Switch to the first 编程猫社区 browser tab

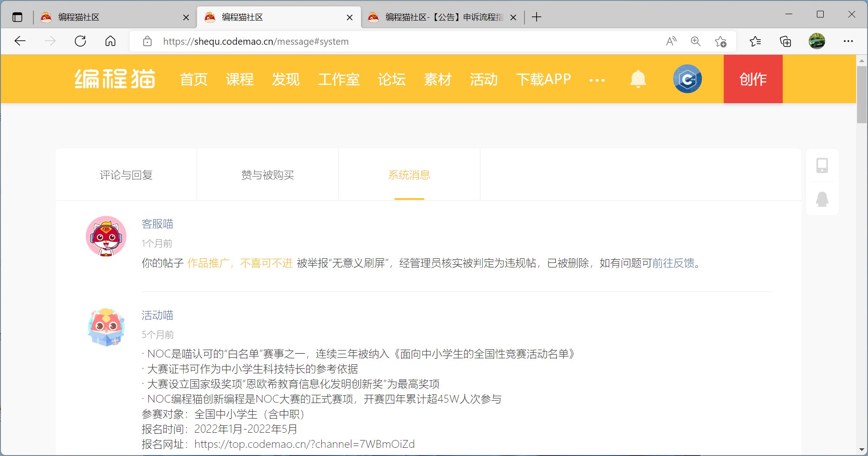tap(115, 17)
